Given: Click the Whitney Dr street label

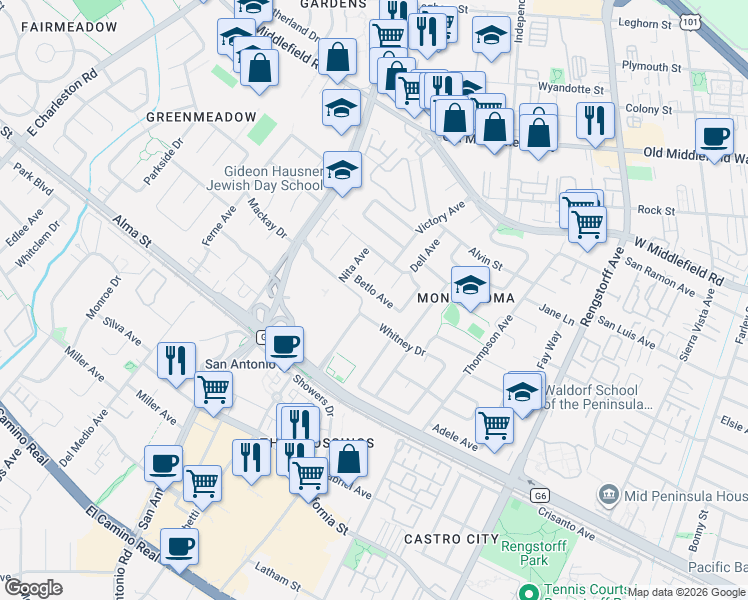Looking at the screenshot, I should (x=402, y=340).
